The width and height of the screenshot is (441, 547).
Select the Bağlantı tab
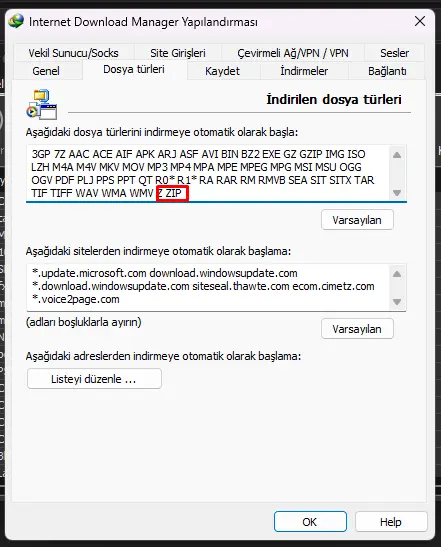pos(387,71)
